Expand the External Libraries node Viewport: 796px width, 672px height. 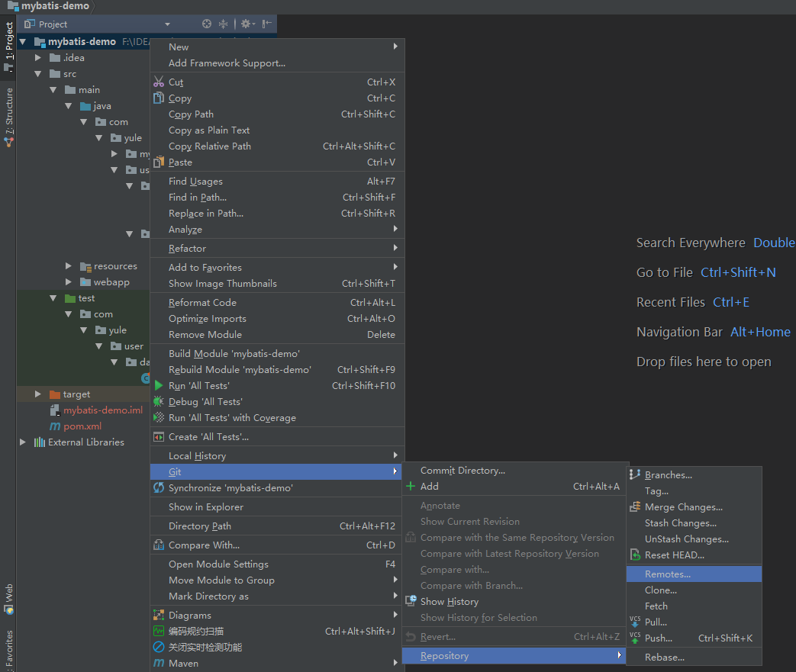[23, 442]
